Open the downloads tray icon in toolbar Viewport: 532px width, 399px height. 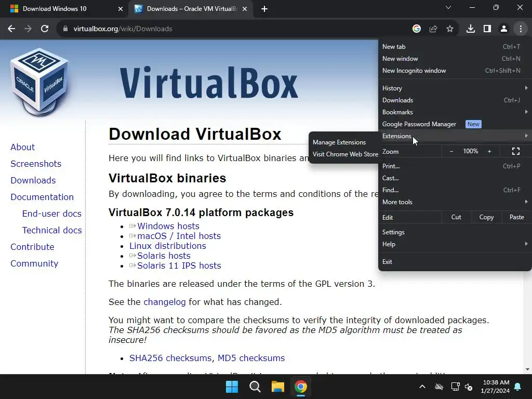click(470, 29)
